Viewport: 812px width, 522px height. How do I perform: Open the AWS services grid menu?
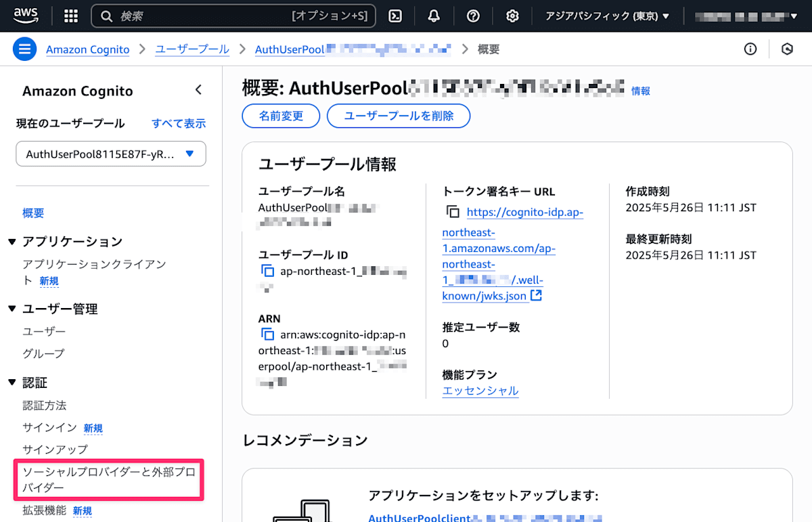[x=71, y=16]
